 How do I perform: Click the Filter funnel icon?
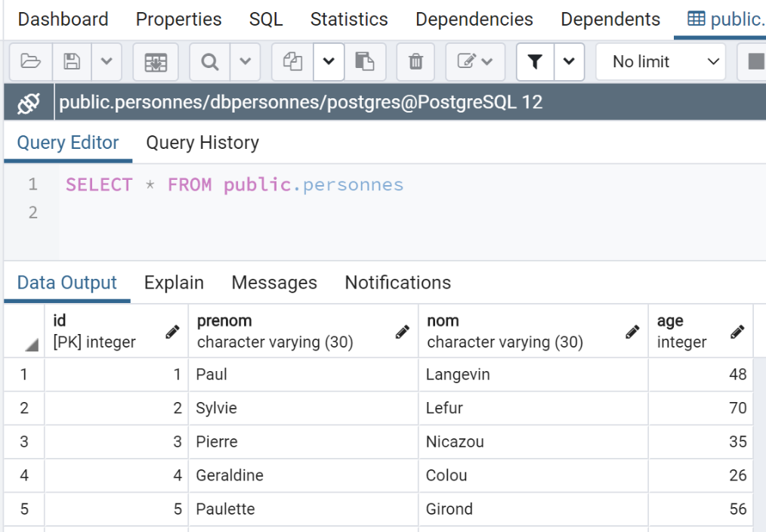[x=535, y=62]
